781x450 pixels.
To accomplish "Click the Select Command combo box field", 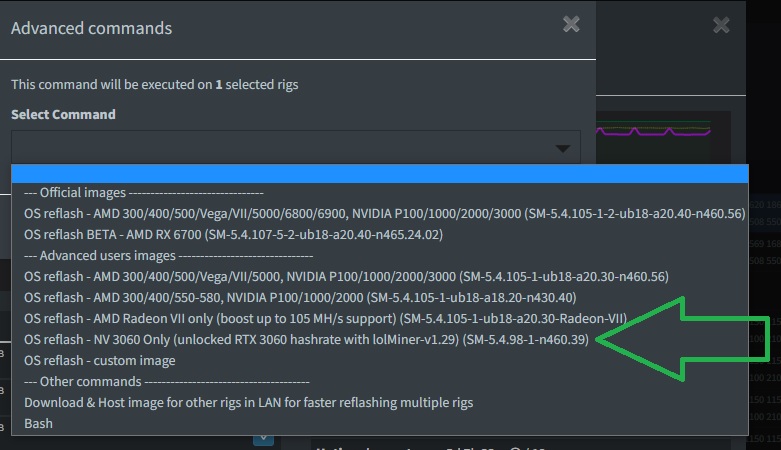I will pyautogui.click(x=296, y=148).
